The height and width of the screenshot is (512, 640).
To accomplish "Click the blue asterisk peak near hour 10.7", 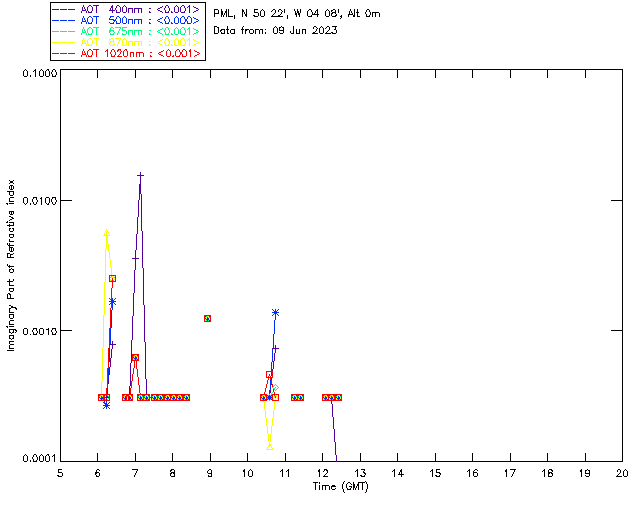I will 276,313.
